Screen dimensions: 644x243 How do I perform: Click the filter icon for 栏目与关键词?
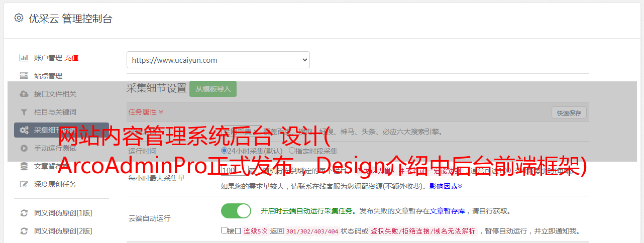click(x=24, y=112)
